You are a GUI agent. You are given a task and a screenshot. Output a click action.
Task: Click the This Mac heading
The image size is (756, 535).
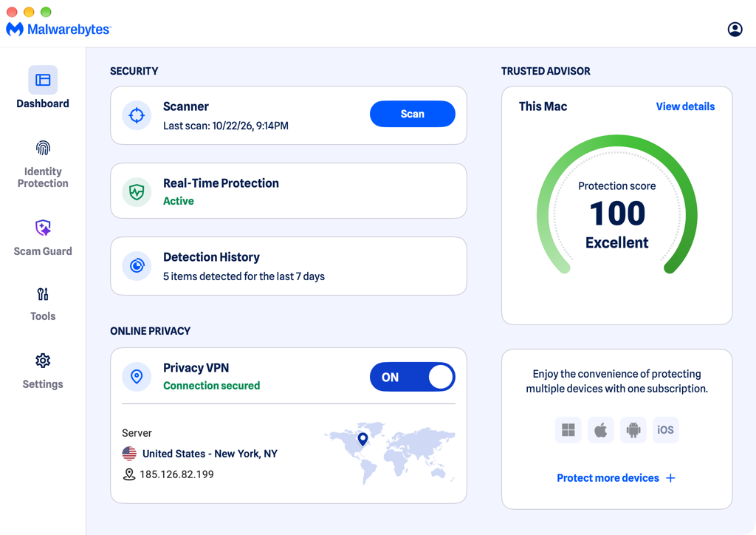click(543, 106)
